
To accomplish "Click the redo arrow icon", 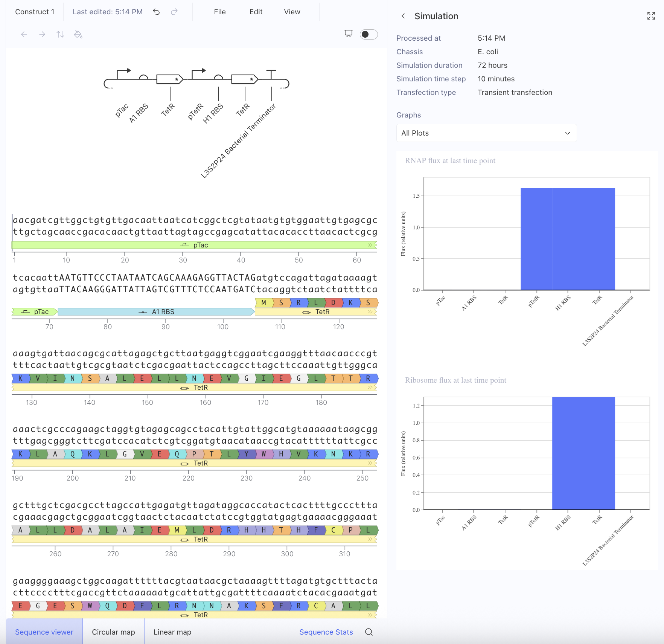I will [174, 12].
